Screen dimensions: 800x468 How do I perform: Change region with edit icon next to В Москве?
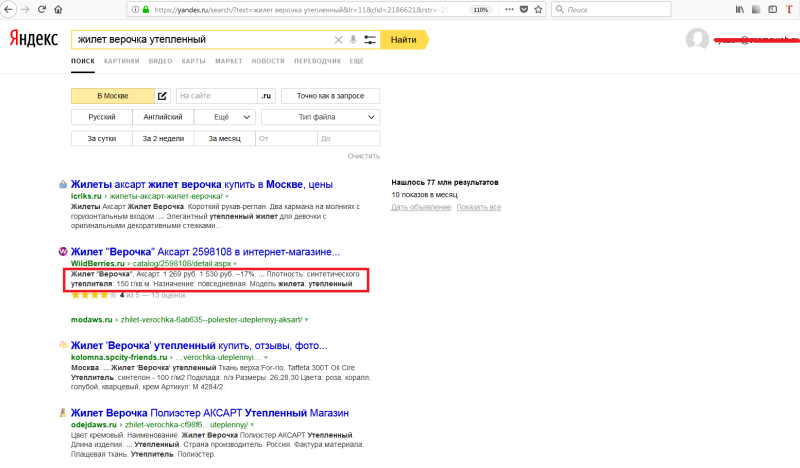point(162,96)
